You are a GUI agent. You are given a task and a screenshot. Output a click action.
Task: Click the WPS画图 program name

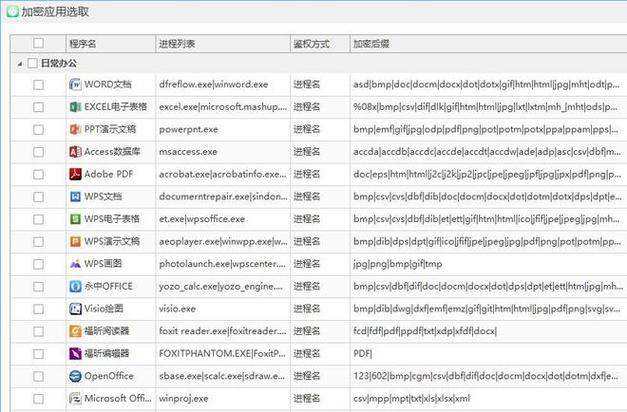click(103, 264)
